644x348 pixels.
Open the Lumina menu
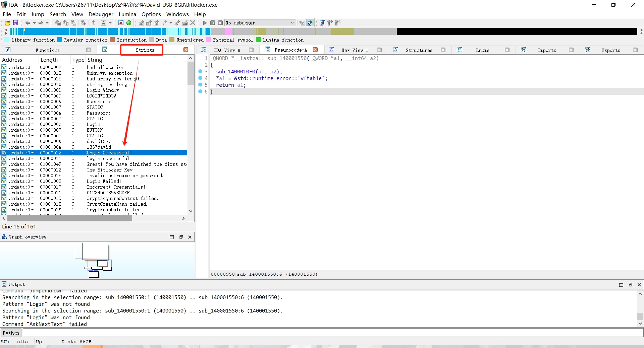tap(127, 14)
